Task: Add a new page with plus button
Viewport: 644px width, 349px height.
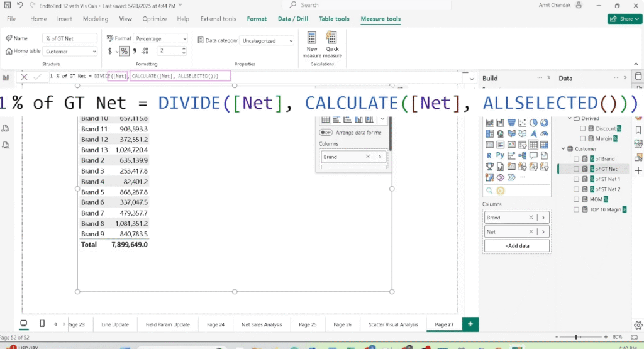Action: pos(470,324)
